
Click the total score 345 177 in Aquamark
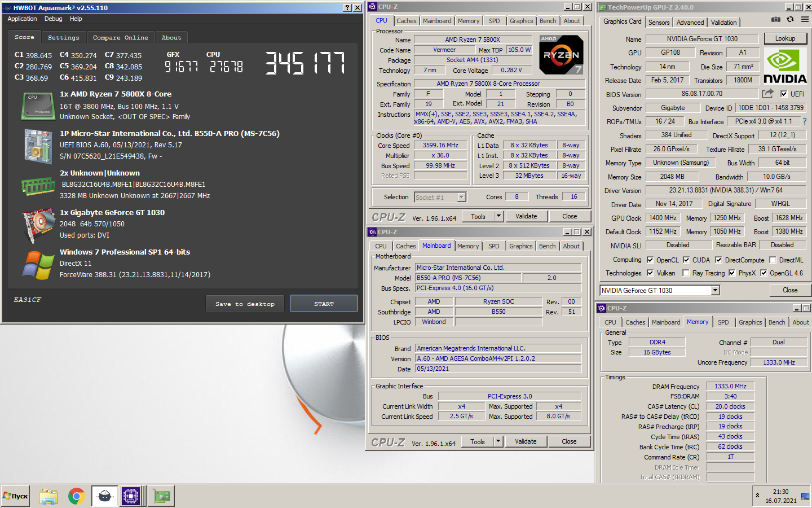click(x=305, y=63)
